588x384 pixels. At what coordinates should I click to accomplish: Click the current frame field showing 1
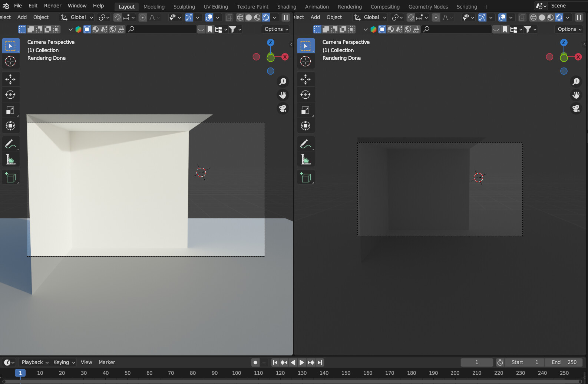coord(477,362)
